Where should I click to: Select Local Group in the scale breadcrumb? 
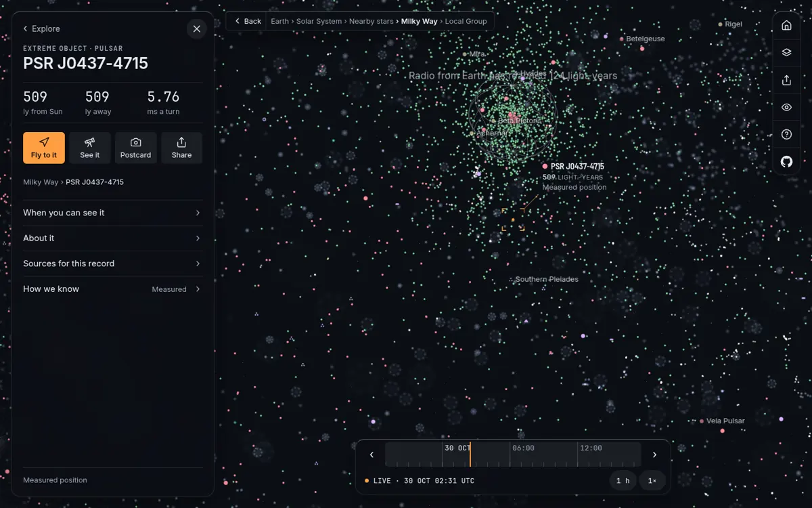(x=466, y=21)
